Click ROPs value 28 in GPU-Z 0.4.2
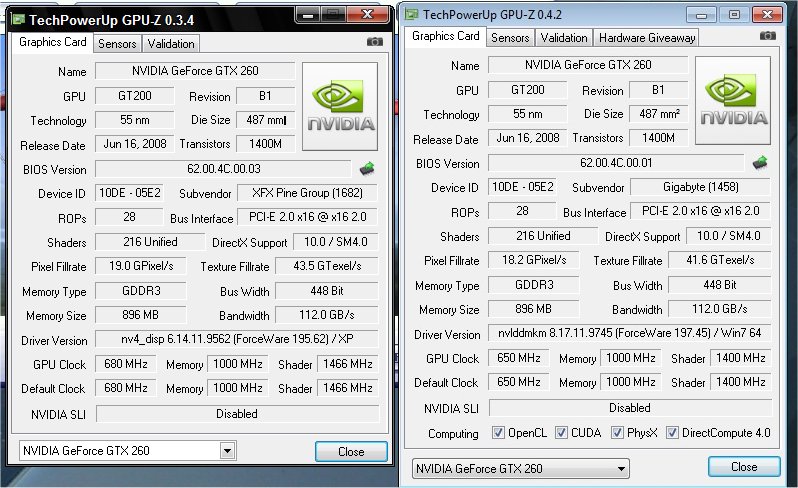 point(522,211)
